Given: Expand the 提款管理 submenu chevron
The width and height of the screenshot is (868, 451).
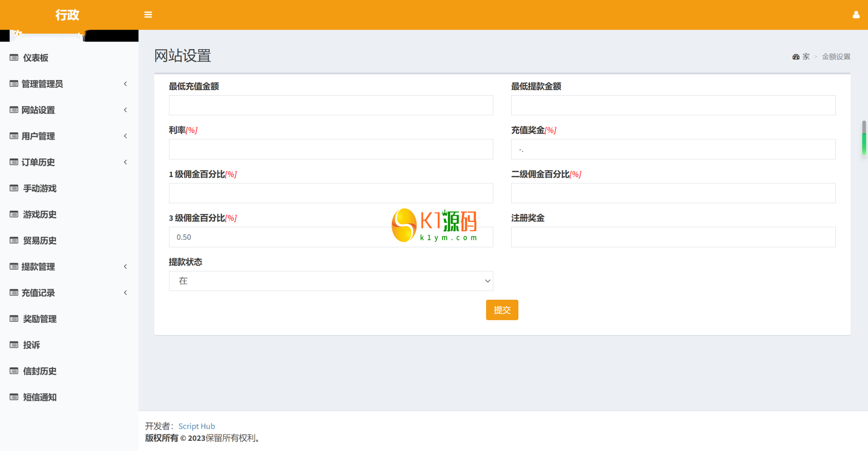Looking at the screenshot, I should coord(125,266).
